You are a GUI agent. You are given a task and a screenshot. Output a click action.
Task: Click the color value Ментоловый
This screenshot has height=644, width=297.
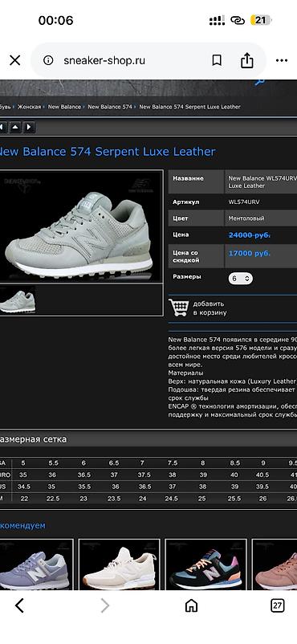246,218
